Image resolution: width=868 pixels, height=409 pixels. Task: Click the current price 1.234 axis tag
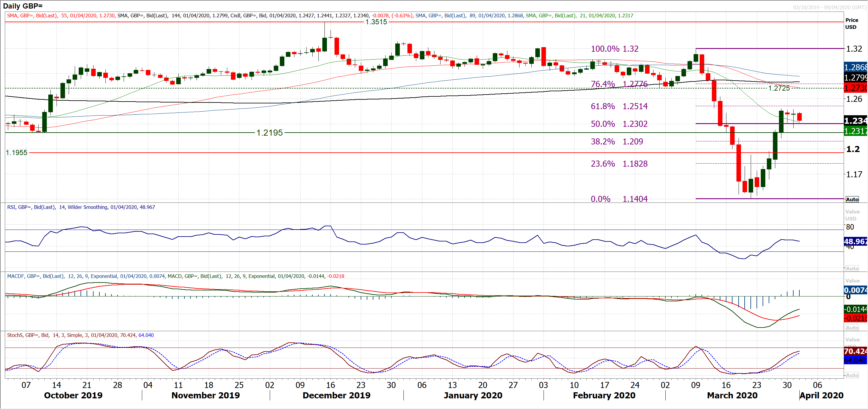(x=856, y=120)
